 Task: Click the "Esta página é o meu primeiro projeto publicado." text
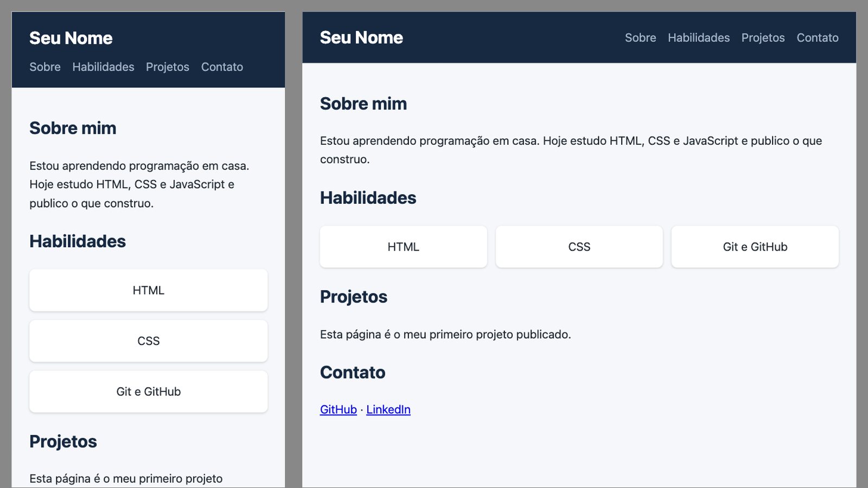[445, 335]
